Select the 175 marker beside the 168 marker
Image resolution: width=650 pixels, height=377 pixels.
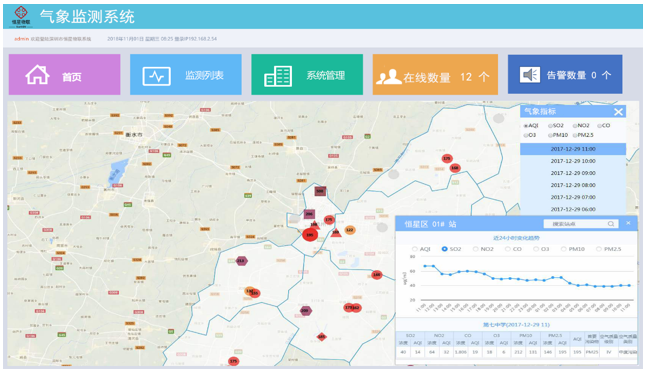tap(446, 158)
